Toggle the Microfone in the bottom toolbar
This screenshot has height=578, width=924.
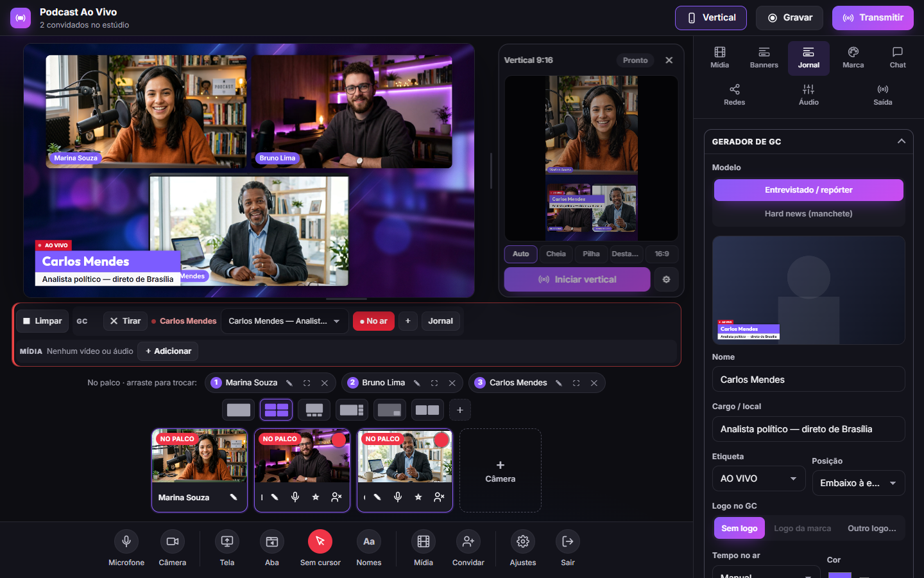[x=126, y=541]
